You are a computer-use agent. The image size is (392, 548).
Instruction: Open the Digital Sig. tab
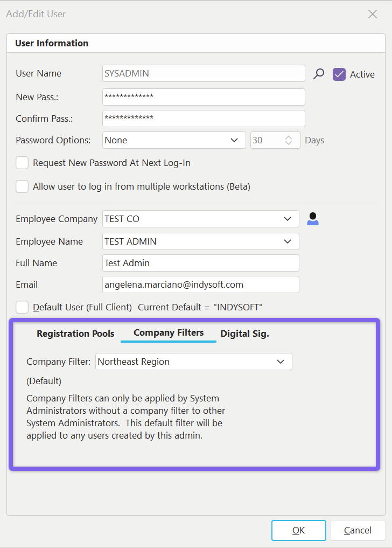pos(244,334)
